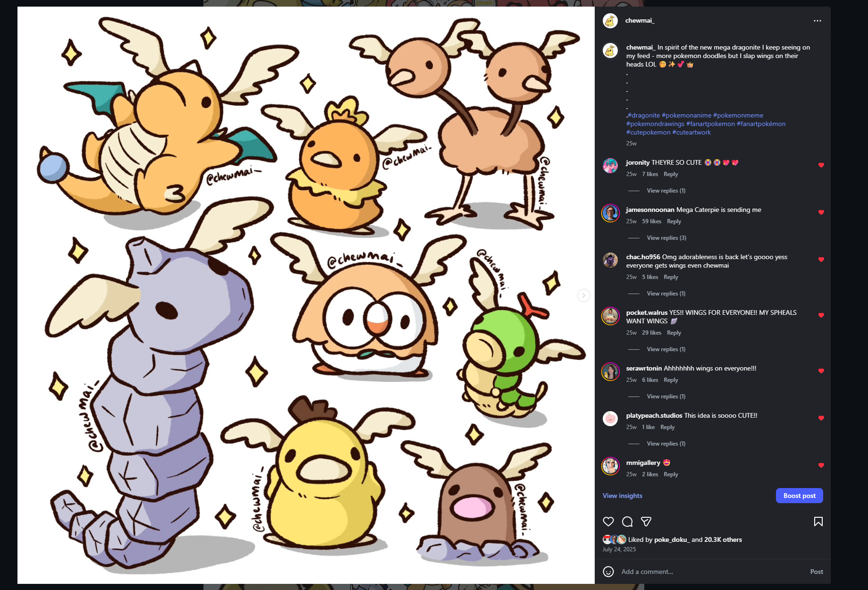Open #pokemonmeme hashtag link

[738, 115]
